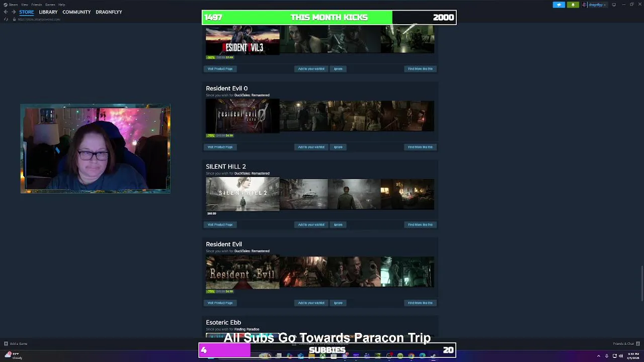644x362 pixels.
Task: Switch to the LIBRARY tab
Action: [48, 12]
